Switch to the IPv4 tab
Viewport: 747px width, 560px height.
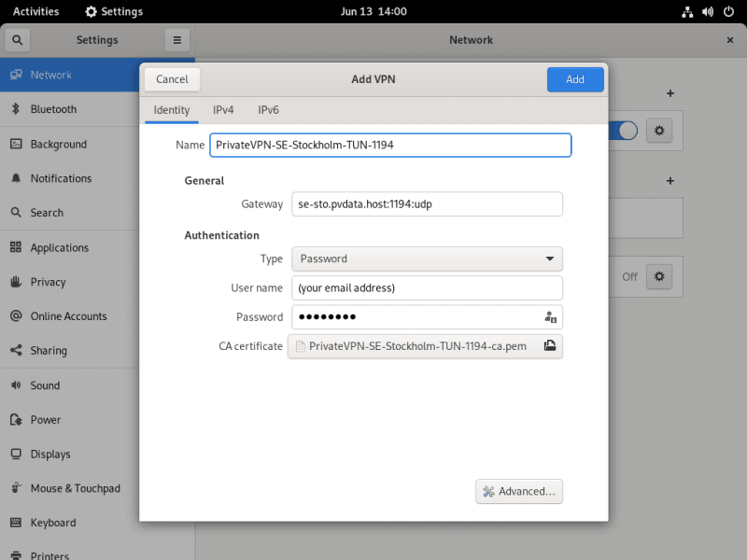[223, 110]
